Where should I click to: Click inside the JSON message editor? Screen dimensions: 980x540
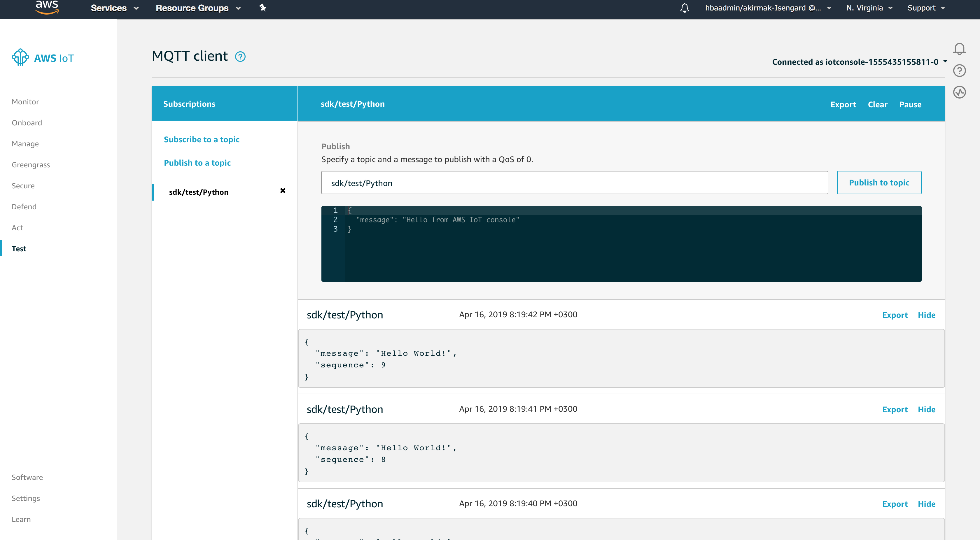pyautogui.click(x=621, y=243)
